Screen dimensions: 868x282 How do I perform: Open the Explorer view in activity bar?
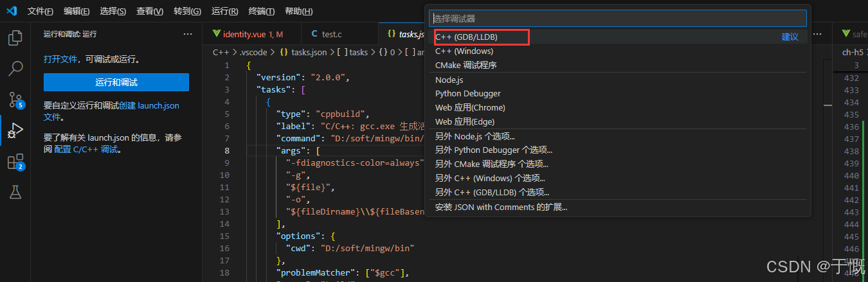(15, 37)
